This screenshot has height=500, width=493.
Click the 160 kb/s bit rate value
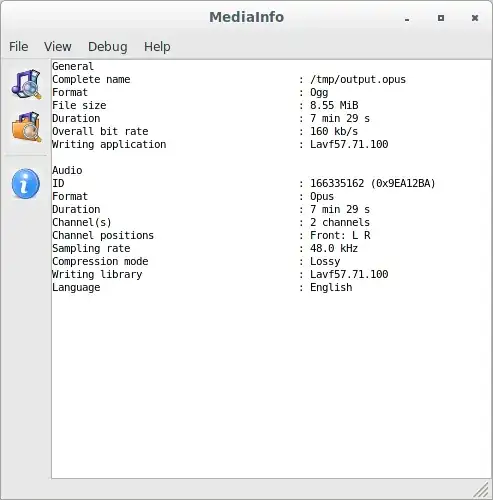pos(334,131)
